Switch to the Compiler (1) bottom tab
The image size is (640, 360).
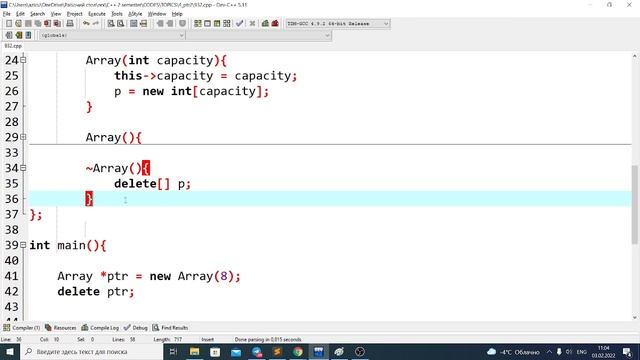coord(22,328)
